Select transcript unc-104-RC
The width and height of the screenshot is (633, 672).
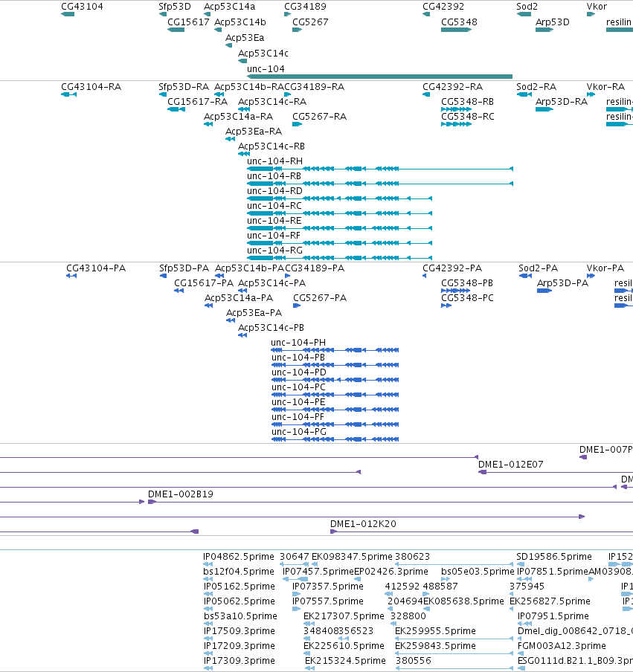[x=339, y=213]
